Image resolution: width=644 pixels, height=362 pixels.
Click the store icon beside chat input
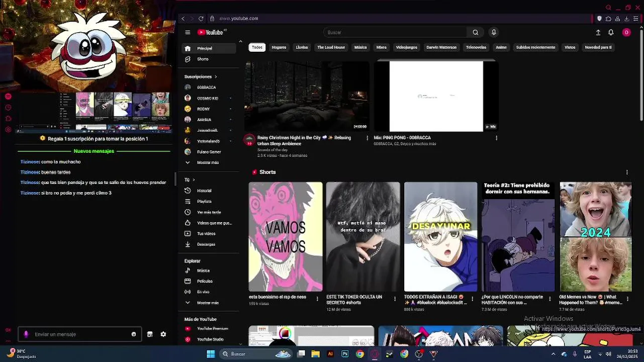pyautogui.click(x=150, y=334)
